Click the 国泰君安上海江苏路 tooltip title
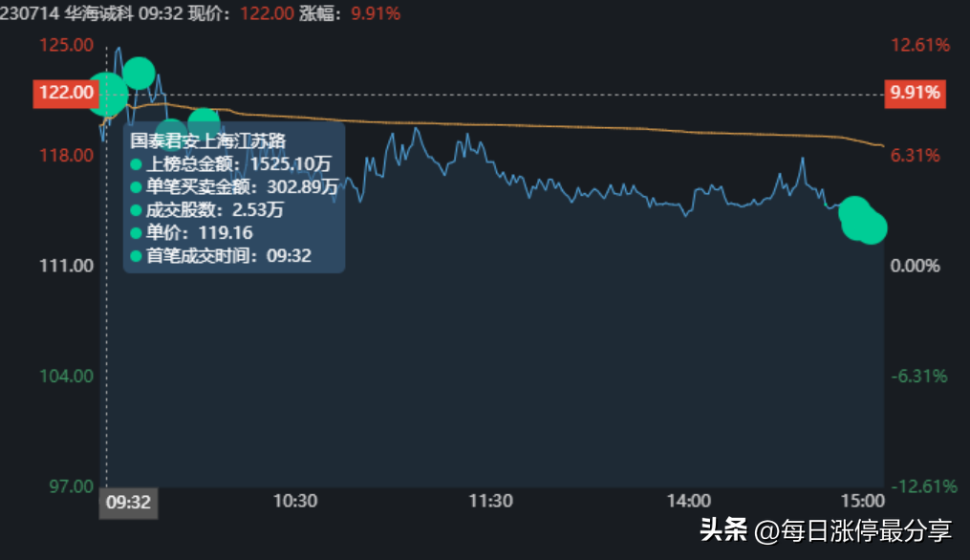Screen dimensions: 970x560 [x=208, y=141]
